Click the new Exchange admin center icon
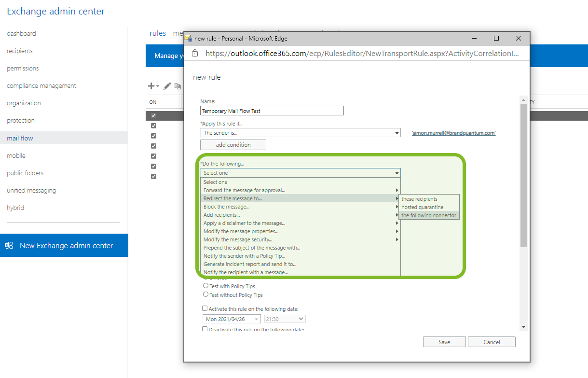This screenshot has width=588, height=378. tap(9, 245)
